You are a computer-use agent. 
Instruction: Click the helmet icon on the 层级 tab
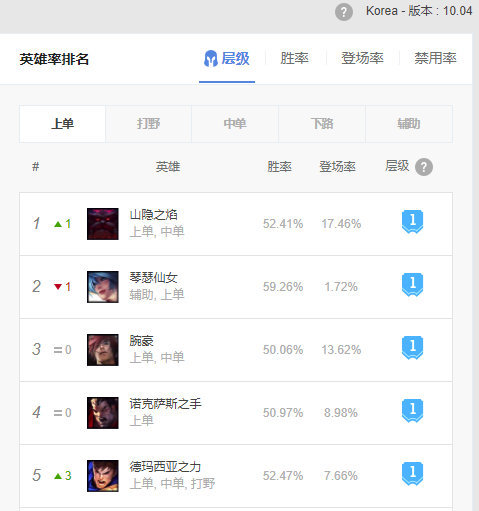coord(211,59)
